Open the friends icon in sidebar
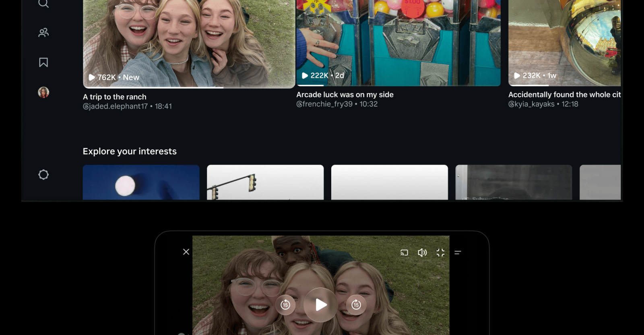Screen dimensions: 644x335 point(43,33)
